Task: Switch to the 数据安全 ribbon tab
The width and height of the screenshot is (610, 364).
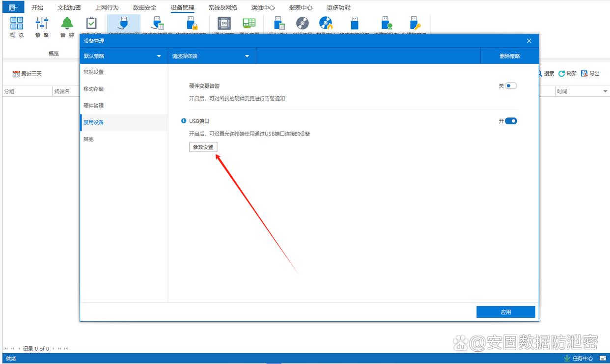Action: (144, 7)
